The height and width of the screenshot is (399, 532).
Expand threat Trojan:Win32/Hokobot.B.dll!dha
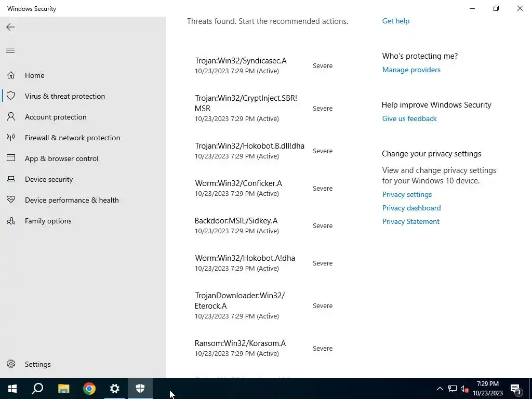coord(263,151)
